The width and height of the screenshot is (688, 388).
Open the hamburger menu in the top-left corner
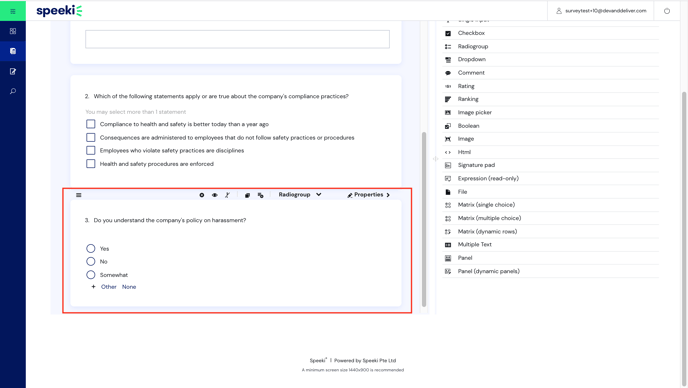click(13, 11)
